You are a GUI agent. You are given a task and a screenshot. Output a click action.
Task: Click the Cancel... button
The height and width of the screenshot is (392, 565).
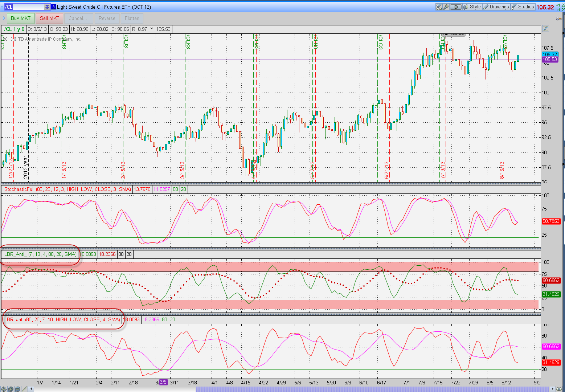[x=78, y=19]
